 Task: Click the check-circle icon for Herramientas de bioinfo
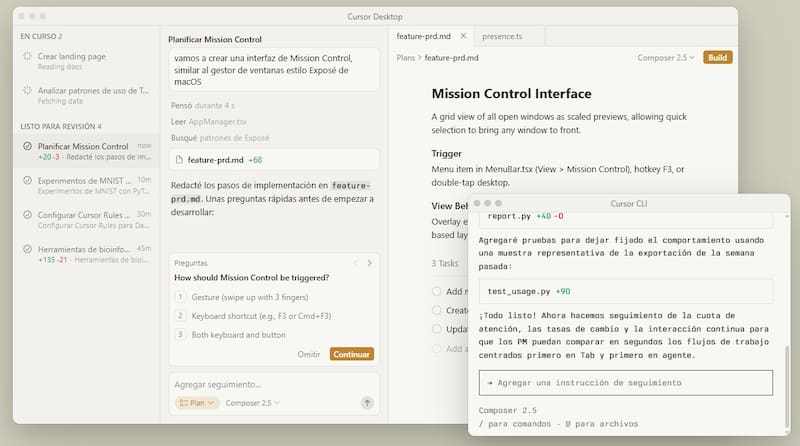coord(28,249)
